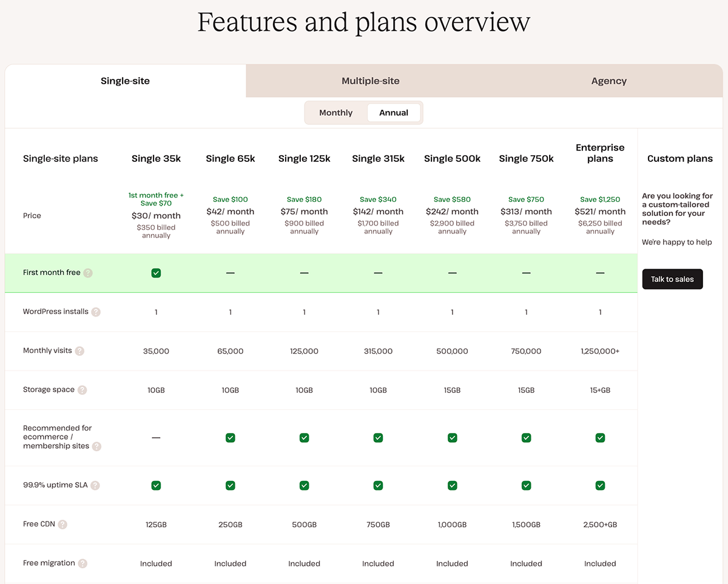The width and height of the screenshot is (728, 584).
Task: Click ecommerce checkmark under Single 500k
Action: coord(452,437)
